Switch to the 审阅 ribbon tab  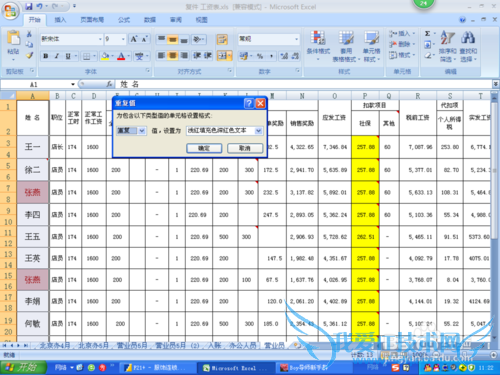(x=176, y=20)
